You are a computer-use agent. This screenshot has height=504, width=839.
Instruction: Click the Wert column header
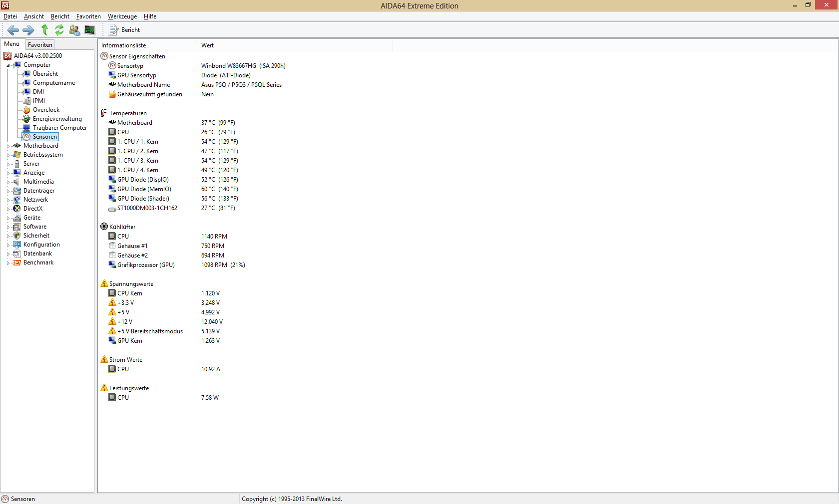click(x=295, y=45)
